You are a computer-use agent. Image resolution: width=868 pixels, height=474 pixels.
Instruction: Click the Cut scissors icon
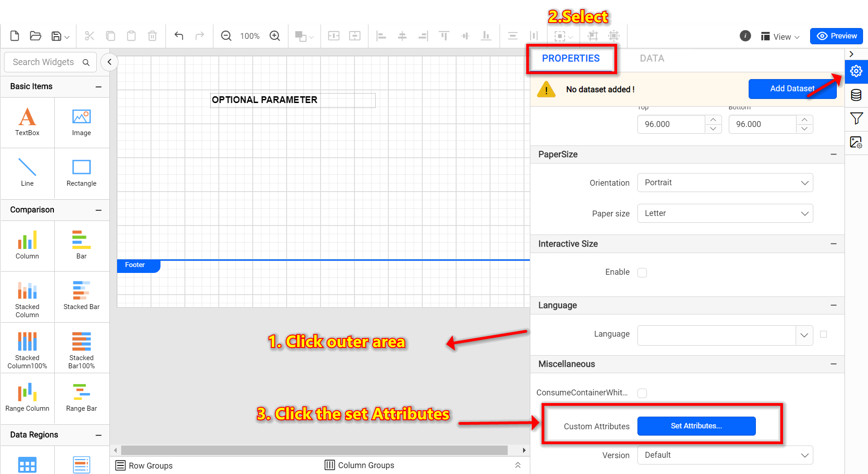tap(89, 36)
